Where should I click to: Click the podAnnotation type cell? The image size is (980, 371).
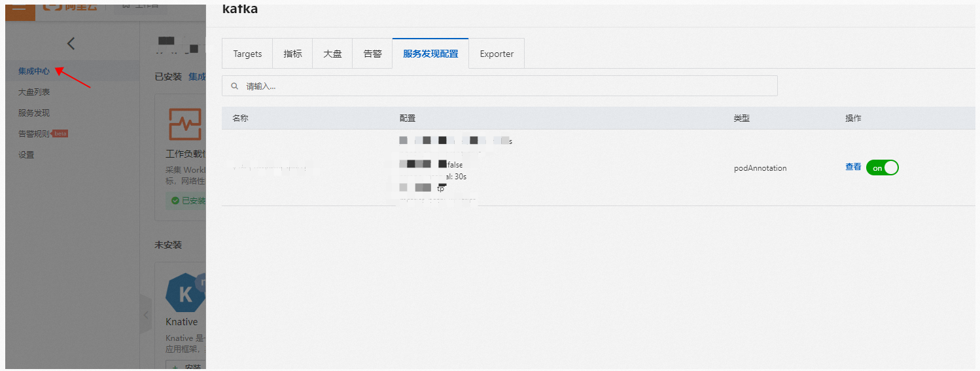point(760,168)
